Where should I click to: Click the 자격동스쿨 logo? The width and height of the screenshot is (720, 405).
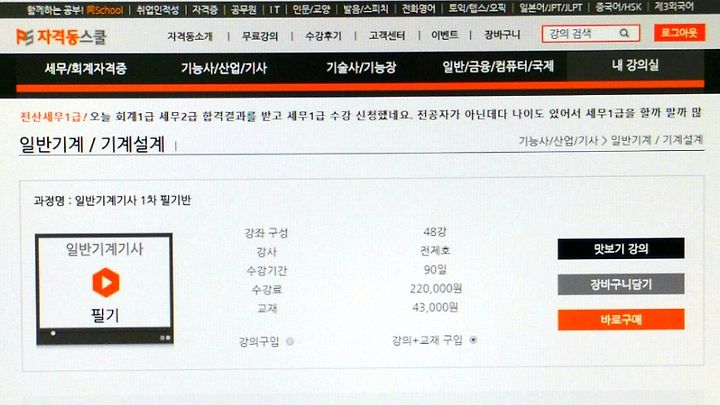tap(61, 37)
